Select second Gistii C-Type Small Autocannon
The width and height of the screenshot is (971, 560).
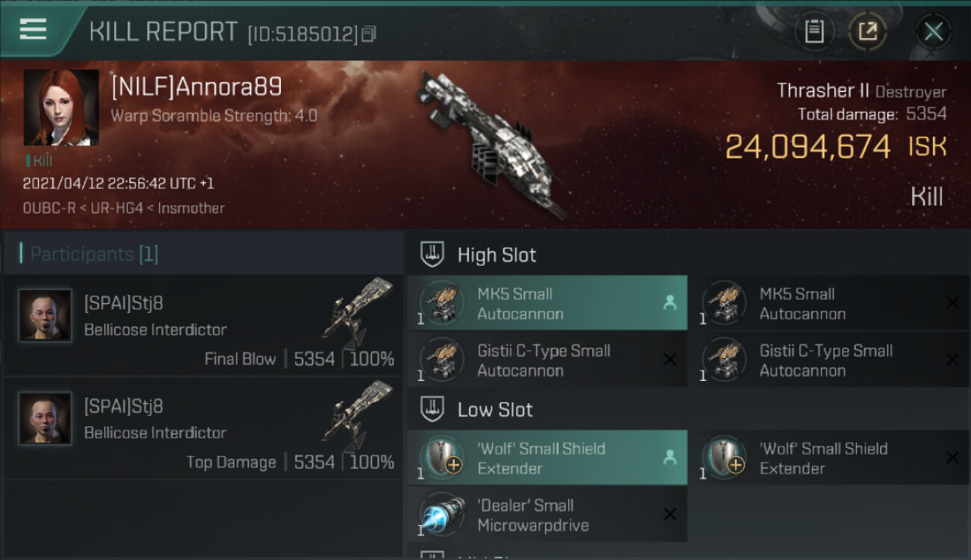tap(828, 360)
